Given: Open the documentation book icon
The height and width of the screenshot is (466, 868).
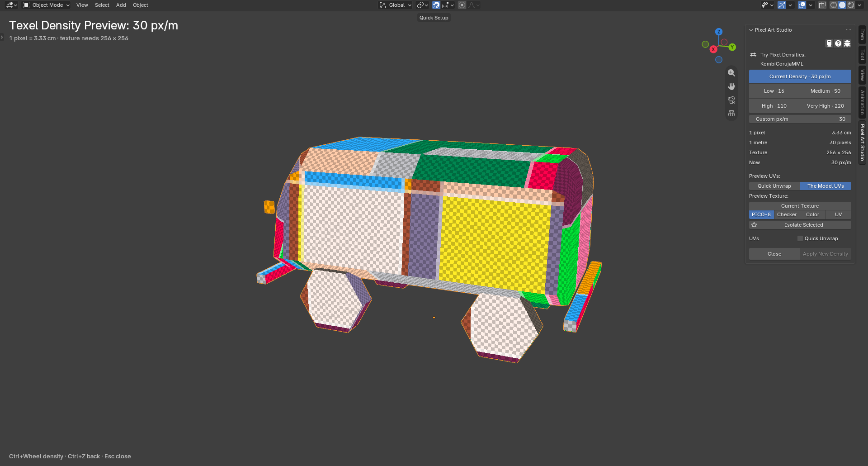Looking at the screenshot, I should tap(829, 43).
